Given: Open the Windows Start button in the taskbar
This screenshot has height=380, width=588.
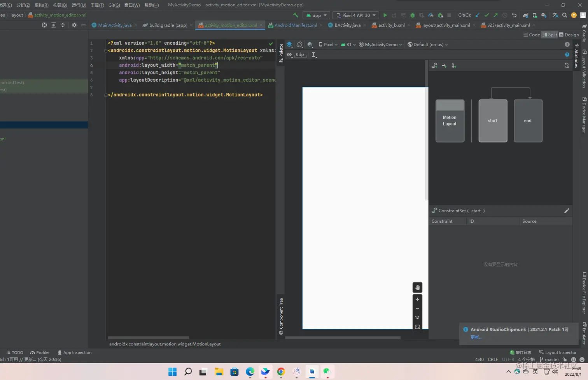Looking at the screenshot, I should click(x=172, y=372).
